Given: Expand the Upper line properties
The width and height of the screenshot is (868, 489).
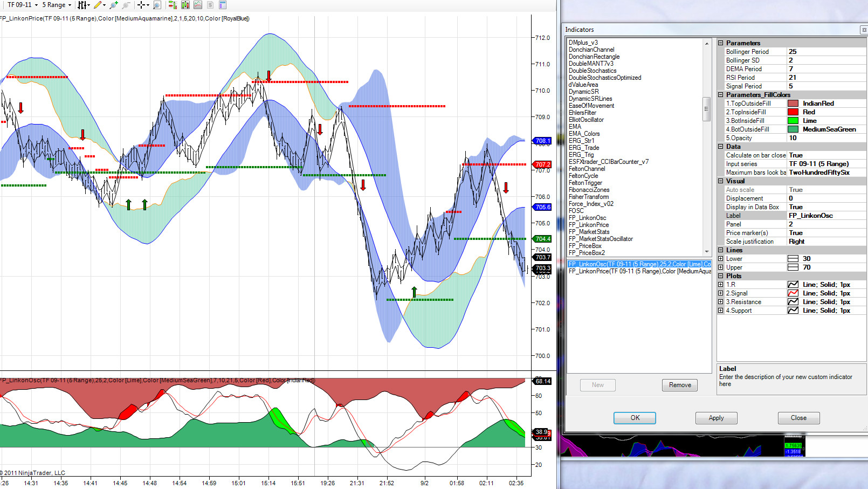Looking at the screenshot, I should click(721, 267).
